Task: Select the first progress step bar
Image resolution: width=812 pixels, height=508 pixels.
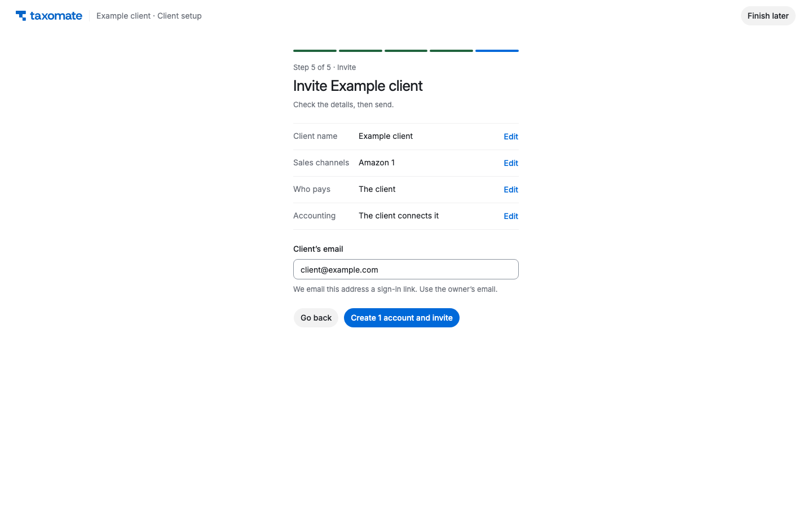Action: [x=315, y=51]
